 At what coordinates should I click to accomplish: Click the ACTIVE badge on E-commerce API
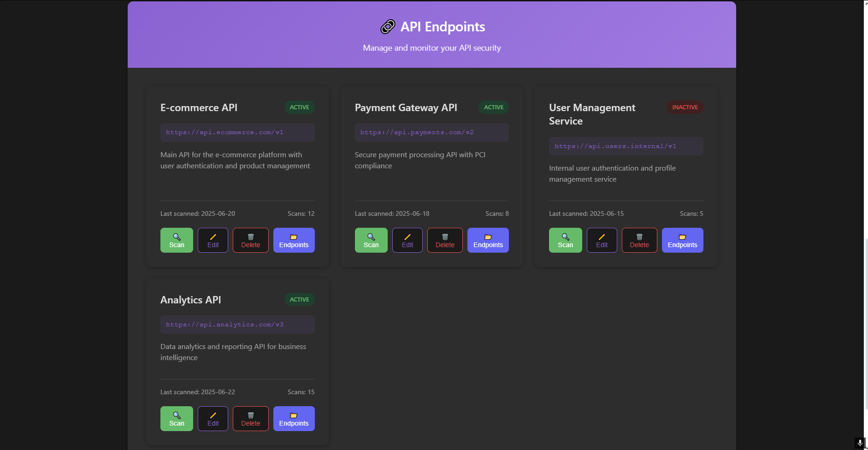300,107
